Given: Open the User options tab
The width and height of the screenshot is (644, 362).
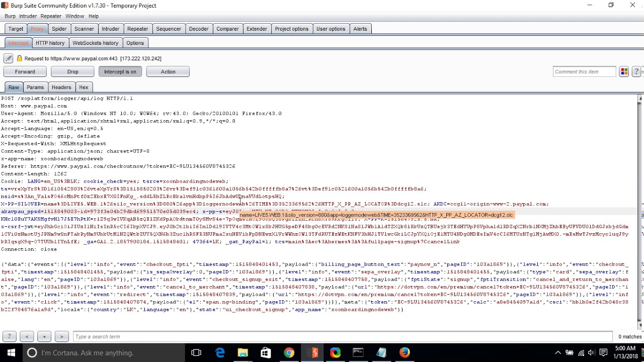Looking at the screenshot, I should (x=331, y=29).
